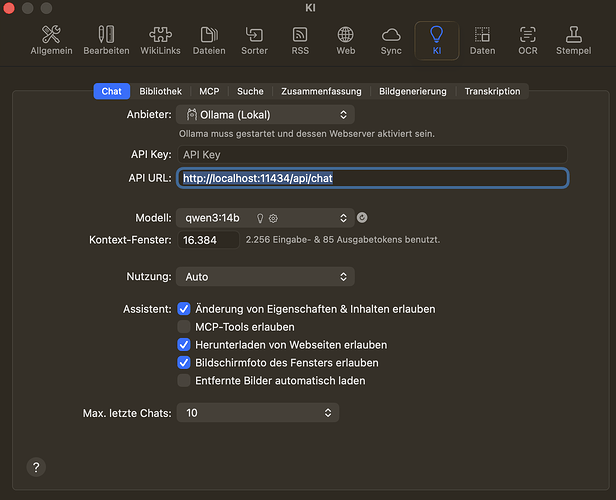Switch to the Bildgenerierung tab
The width and height of the screenshot is (616, 500).
click(413, 91)
